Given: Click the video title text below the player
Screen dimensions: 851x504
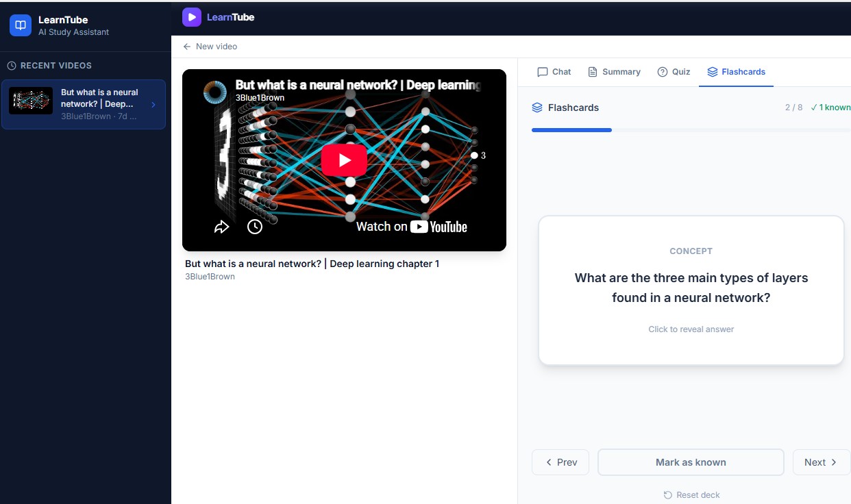Looking at the screenshot, I should coord(312,264).
